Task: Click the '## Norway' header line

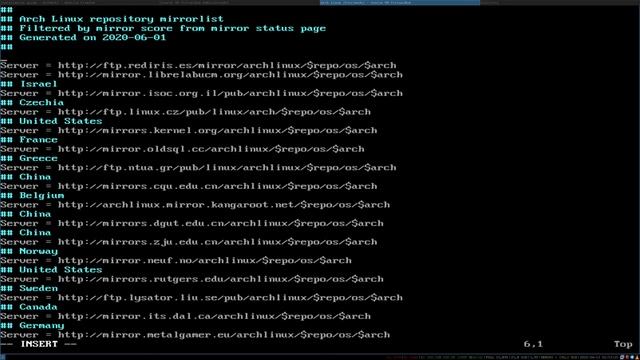Action: tap(29, 251)
